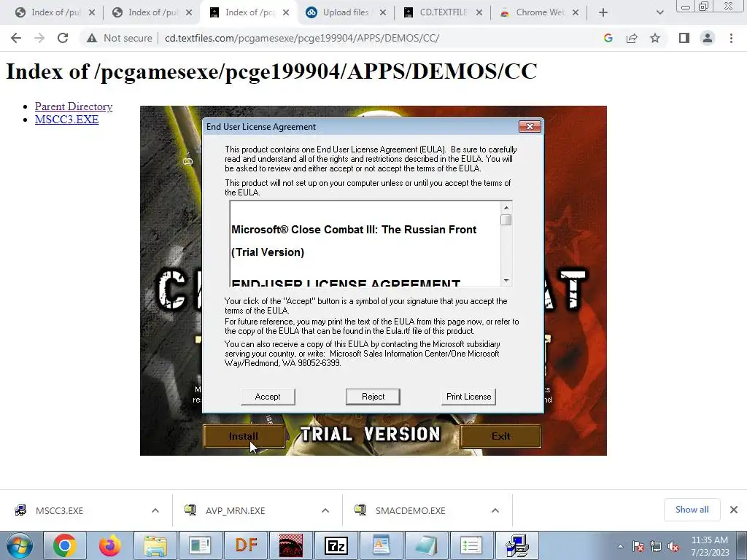Bookmark this page with star icon

tap(655, 38)
